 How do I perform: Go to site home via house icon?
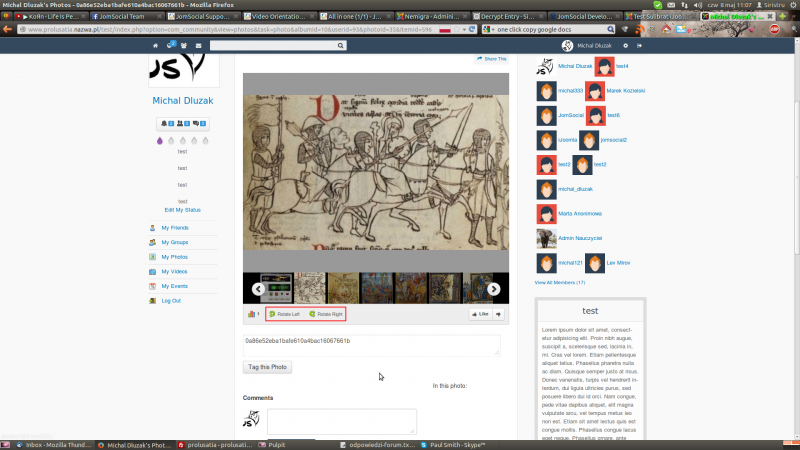[156, 45]
